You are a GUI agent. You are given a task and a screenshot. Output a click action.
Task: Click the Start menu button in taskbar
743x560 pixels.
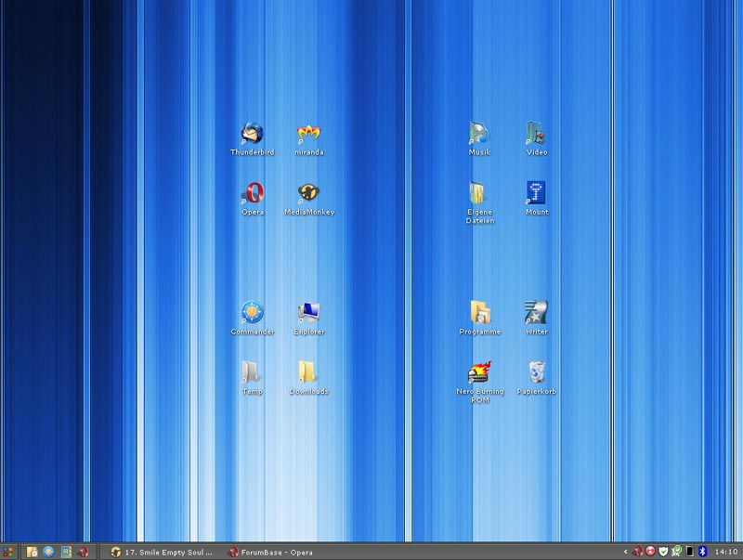click(7, 552)
